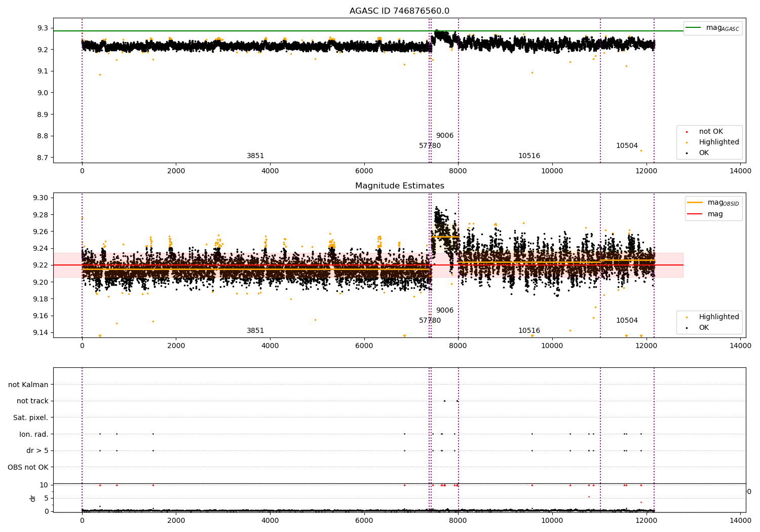Click x-axis tick 14000 under Magnitude Estimates plot
Screen dimensions: 760x532
740,346
